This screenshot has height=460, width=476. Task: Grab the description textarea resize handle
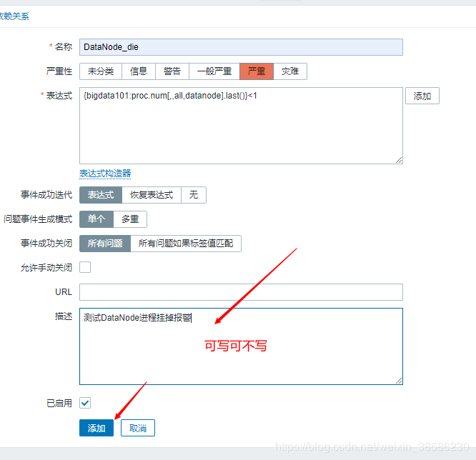tap(399, 381)
